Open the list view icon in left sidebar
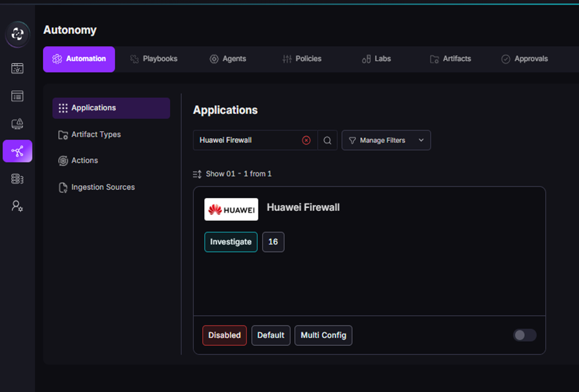This screenshot has height=392, width=579. point(17,96)
